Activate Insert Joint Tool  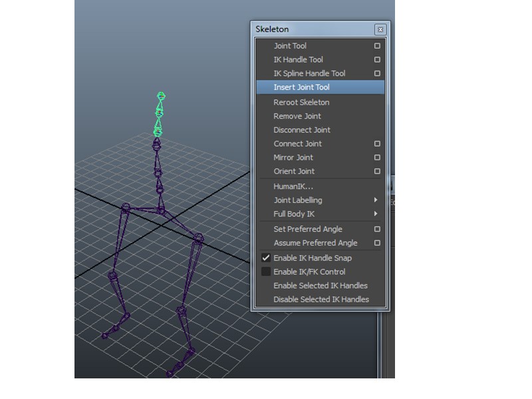pos(321,87)
